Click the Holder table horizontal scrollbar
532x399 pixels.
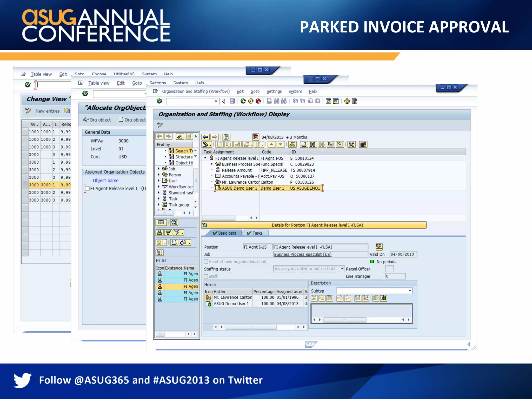tap(251, 327)
